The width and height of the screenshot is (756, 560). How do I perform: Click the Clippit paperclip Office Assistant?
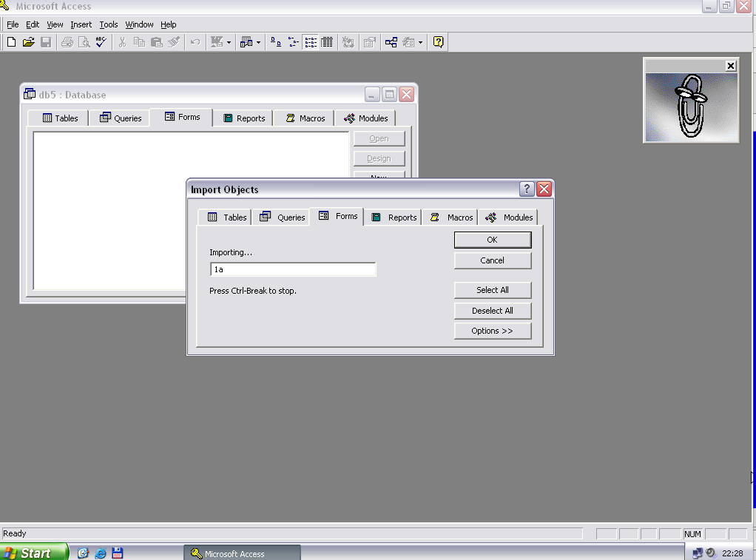pos(691,107)
